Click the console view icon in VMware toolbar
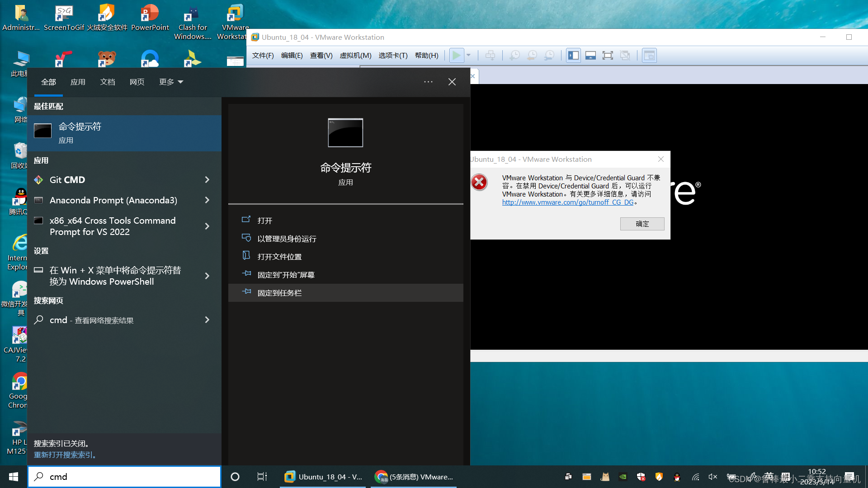The image size is (868, 488). (649, 56)
